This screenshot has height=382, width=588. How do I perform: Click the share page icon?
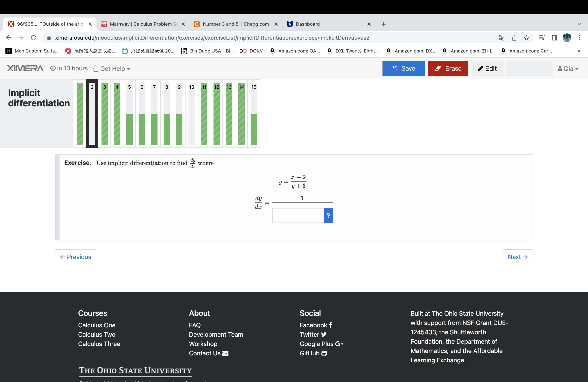tap(514, 38)
